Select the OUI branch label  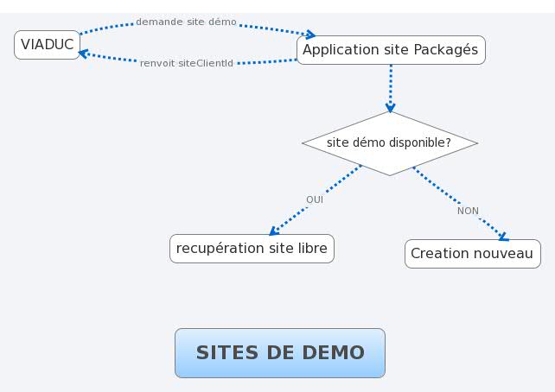pyautogui.click(x=314, y=199)
